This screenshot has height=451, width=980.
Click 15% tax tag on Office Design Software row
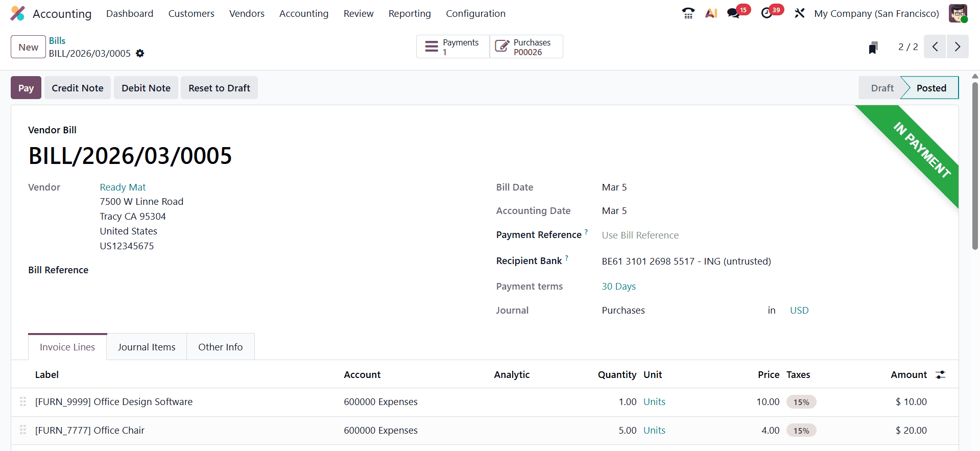(801, 402)
